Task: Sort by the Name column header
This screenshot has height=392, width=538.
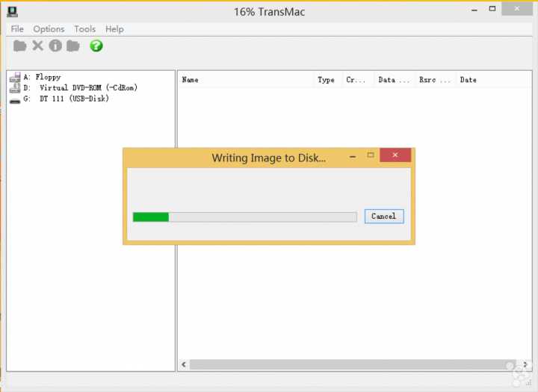Action: coord(246,80)
